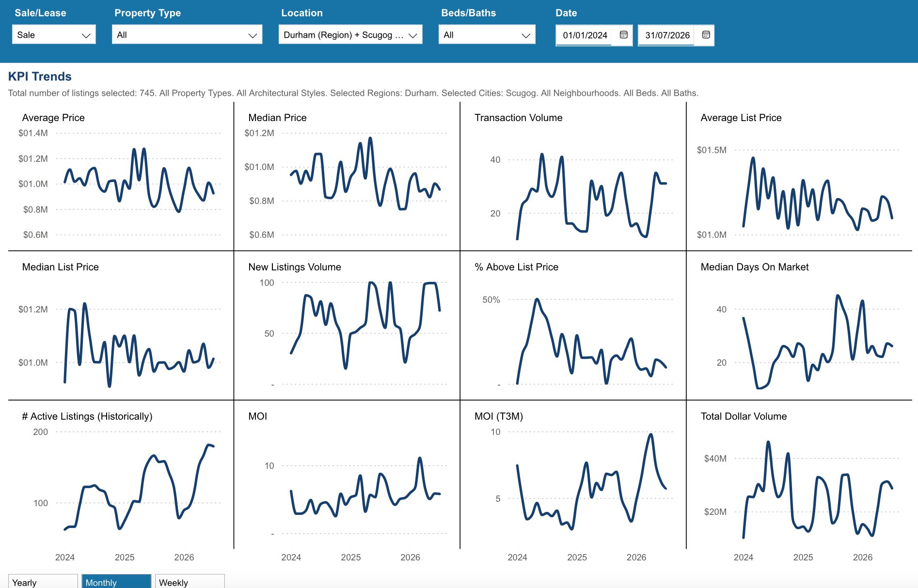The width and height of the screenshot is (918, 588).
Task: Select the Median List Price chart
Action: click(121, 325)
